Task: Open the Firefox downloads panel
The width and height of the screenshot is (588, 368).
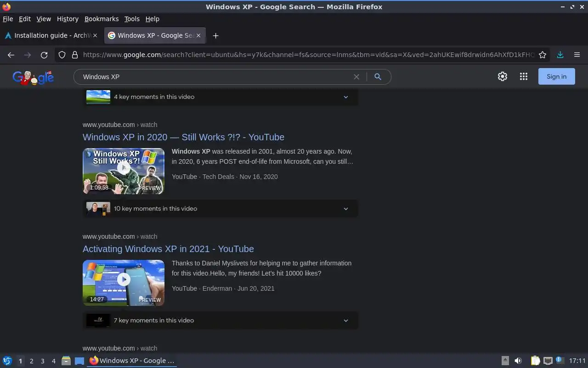Action: (x=560, y=55)
